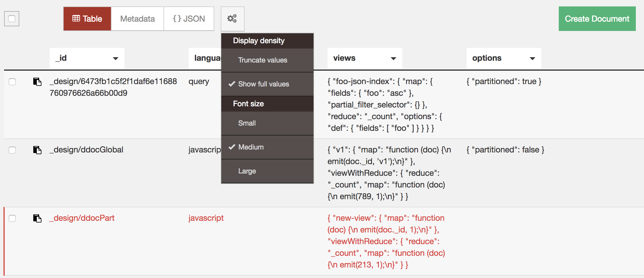Copy the _design/ddocGlobal document
The height and width of the screenshot is (278, 644).
point(37,150)
